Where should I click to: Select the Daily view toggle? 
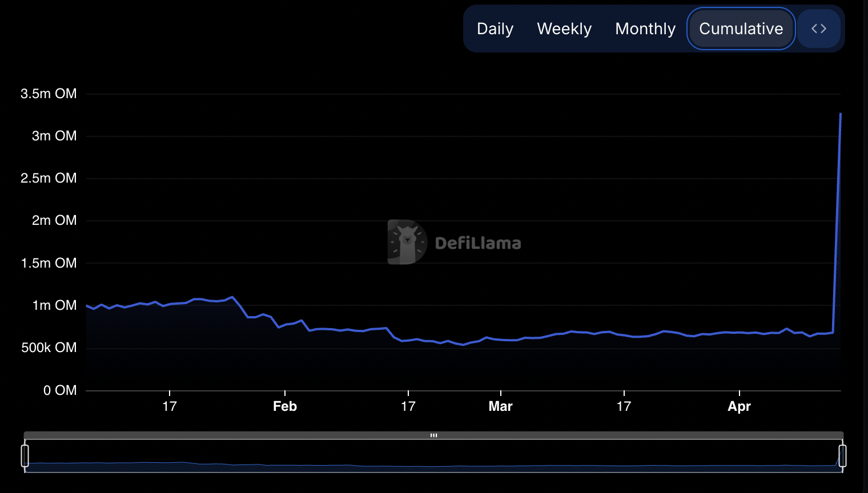[x=495, y=29]
